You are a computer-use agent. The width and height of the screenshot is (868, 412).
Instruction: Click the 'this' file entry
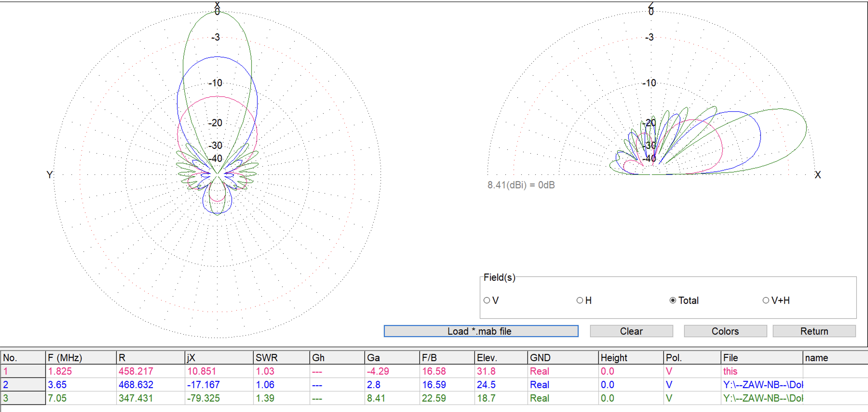coord(730,371)
